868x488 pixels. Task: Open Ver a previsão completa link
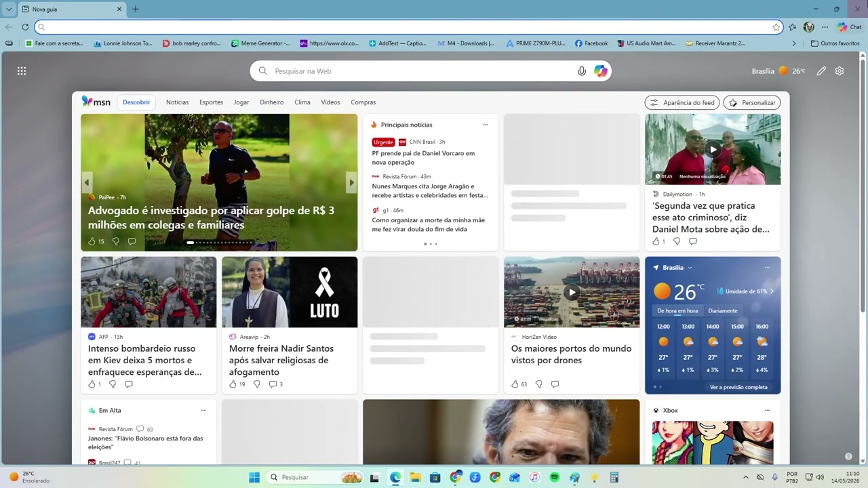(x=738, y=388)
